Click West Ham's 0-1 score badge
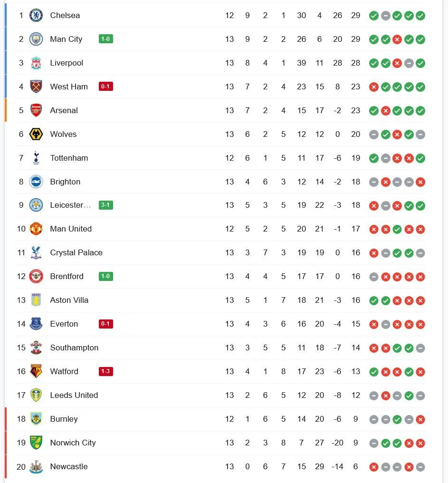The width and height of the screenshot is (448, 483). (x=106, y=87)
